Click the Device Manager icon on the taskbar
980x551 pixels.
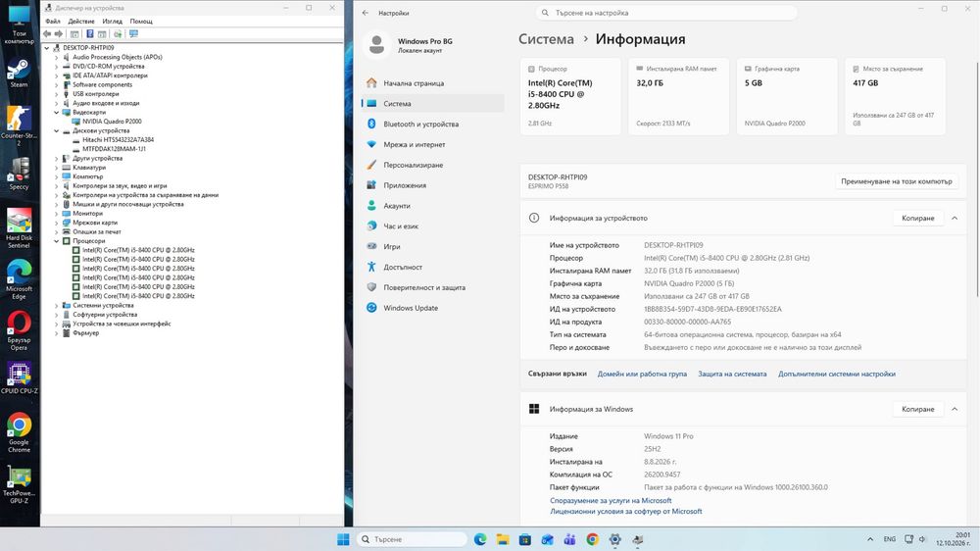(638, 539)
